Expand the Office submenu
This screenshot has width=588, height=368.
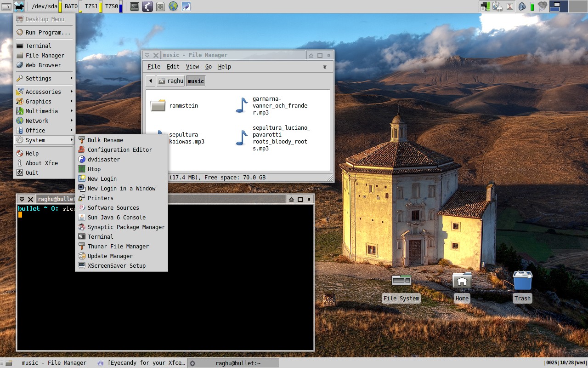[x=44, y=131]
